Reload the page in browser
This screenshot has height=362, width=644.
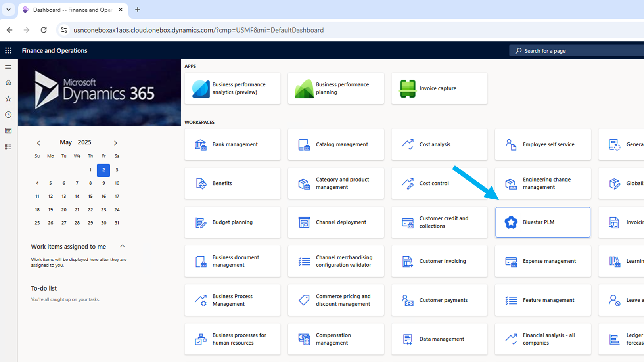point(44,30)
